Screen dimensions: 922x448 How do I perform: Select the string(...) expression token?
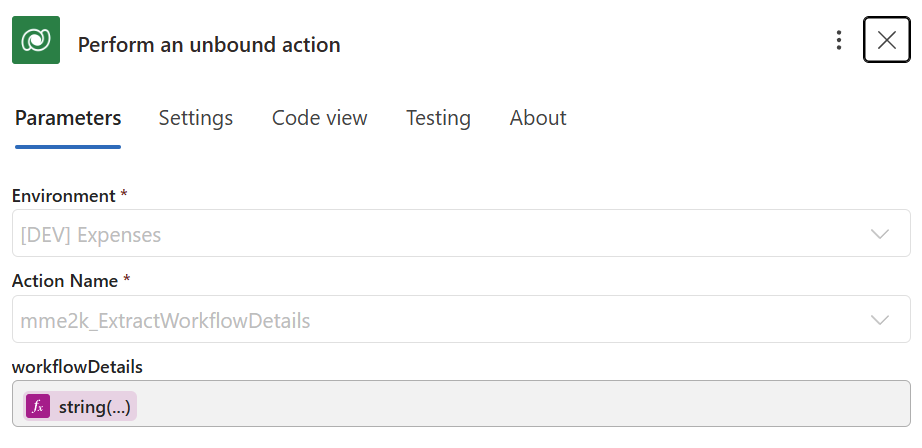[x=94, y=406]
